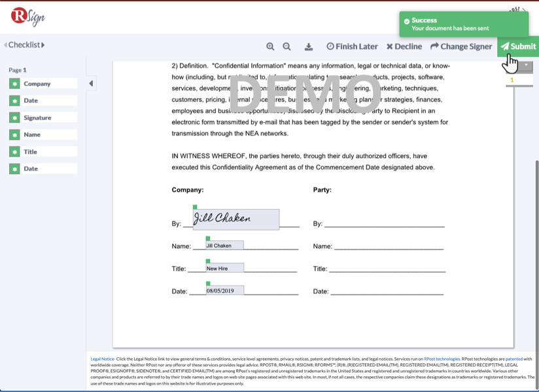Click green asterisk icon beside Title
Screen dimensions: 539x392
coord(14,152)
